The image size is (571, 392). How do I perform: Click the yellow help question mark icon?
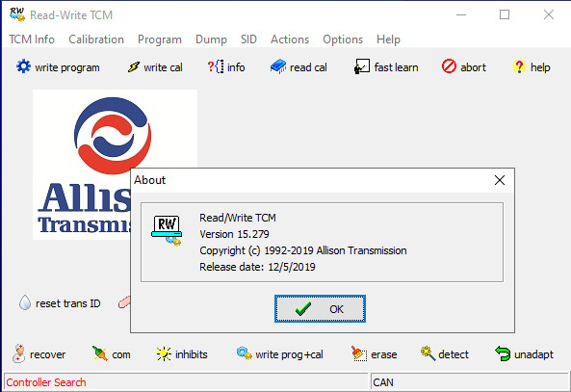(x=519, y=66)
